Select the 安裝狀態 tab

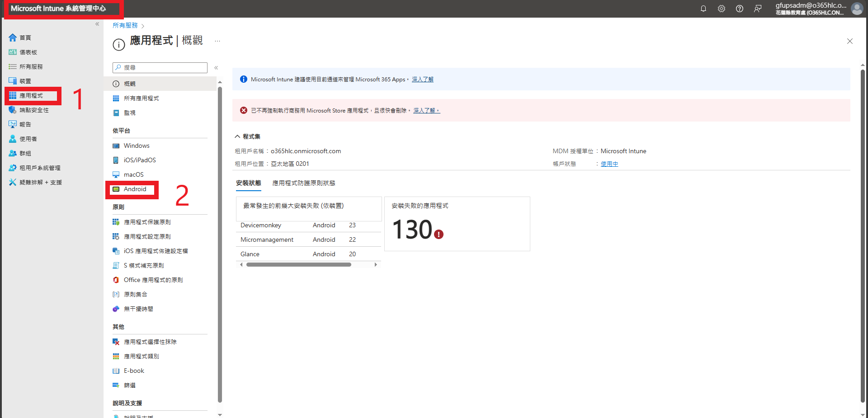248,183
